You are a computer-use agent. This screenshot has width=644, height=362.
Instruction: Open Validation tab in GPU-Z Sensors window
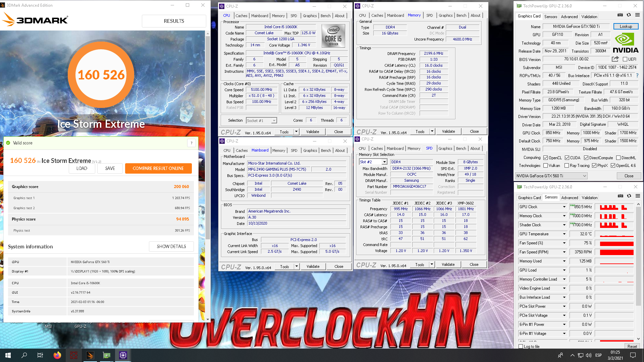click(590, 198)
